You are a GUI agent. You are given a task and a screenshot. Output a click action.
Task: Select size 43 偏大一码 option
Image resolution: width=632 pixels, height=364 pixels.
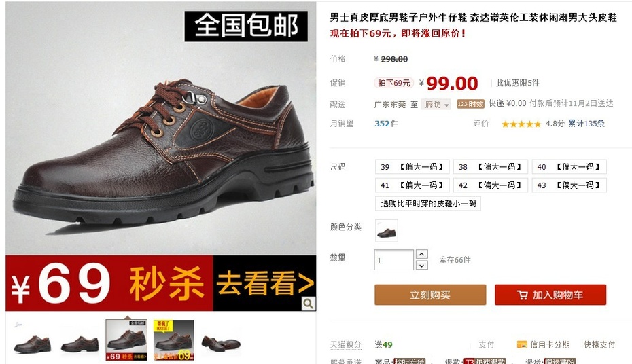point(569,185)
